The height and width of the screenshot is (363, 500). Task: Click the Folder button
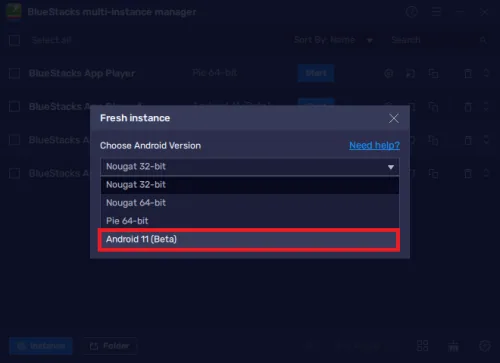pos(110,346)
